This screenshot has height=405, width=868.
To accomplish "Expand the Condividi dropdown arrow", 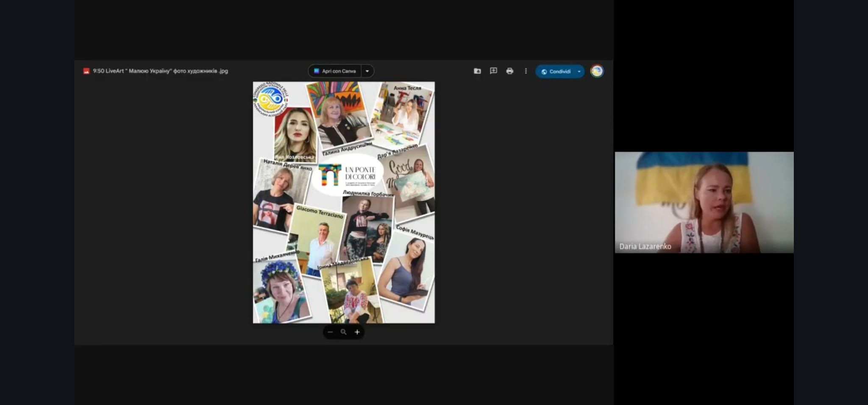I will click(579, 72).
